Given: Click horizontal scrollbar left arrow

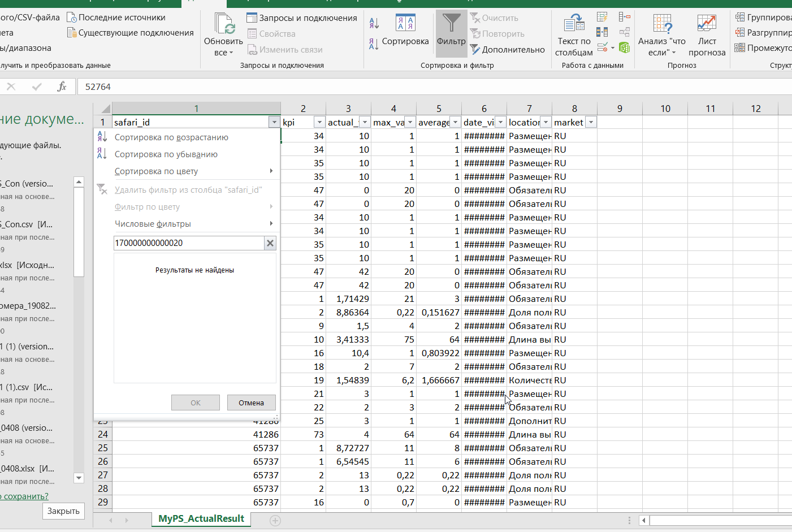Looking at the screenshot, I should [x=644, y=520].
